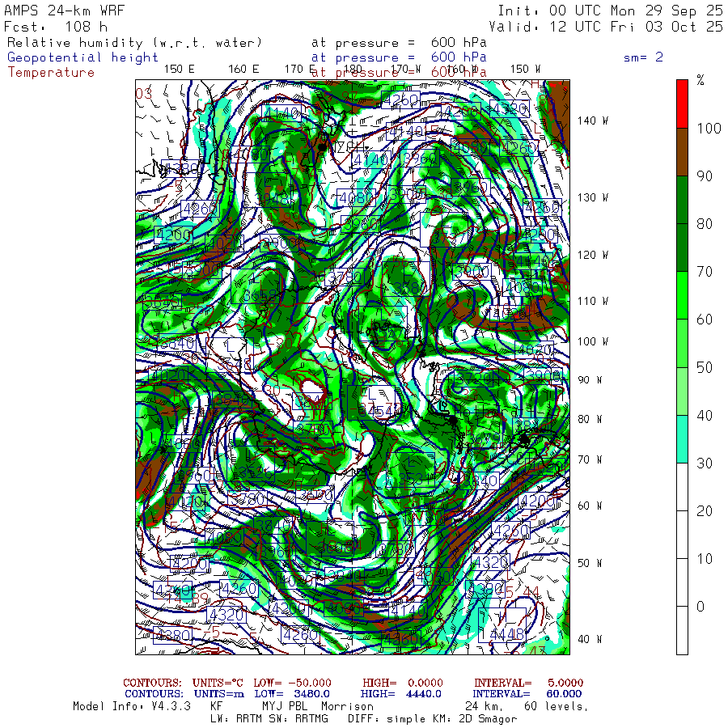The image size is (728, 728).
Task: Select the 3454 low center contour label
Action: tap(379, 410)
